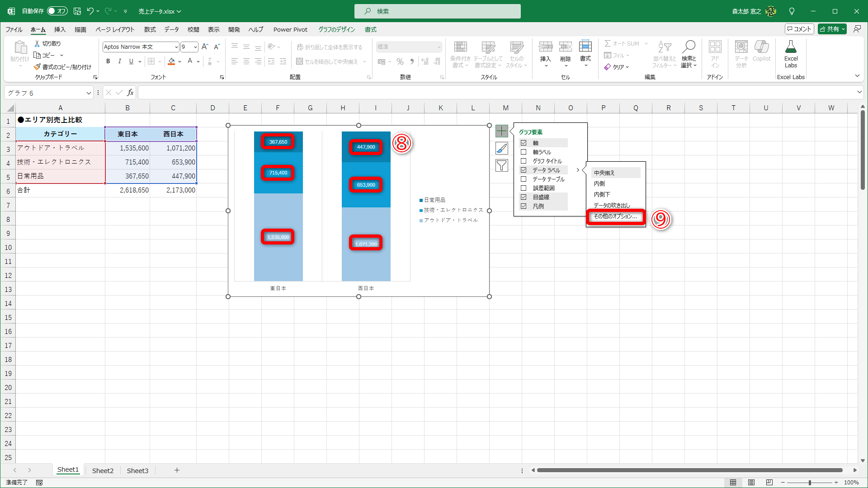Open the Chart Styles brush button

(x=501, y=148)
